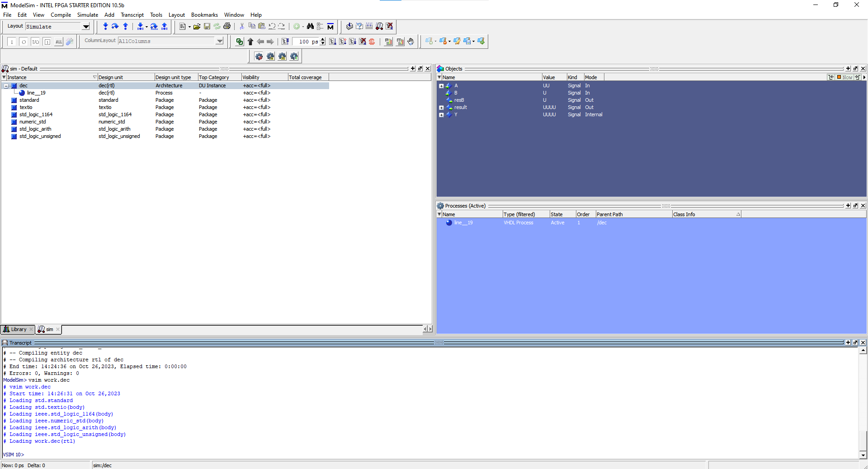Expand the result signal in Objects

tap(441, 108)
